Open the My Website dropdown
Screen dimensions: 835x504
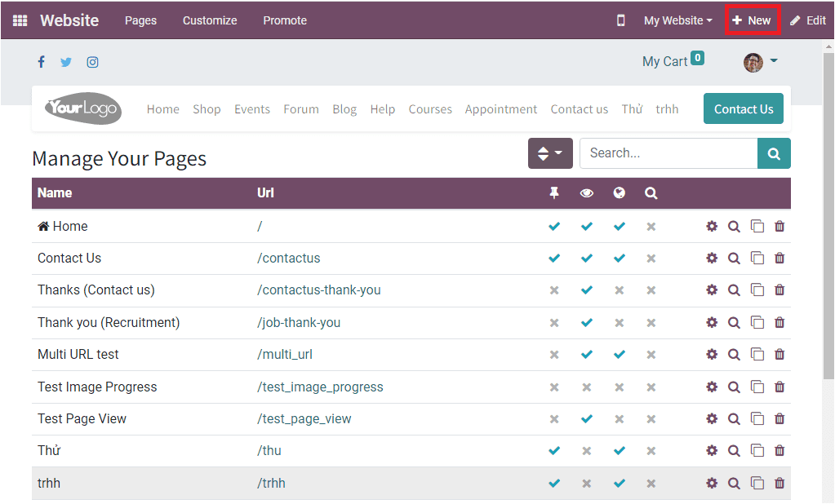coord(677,20)
